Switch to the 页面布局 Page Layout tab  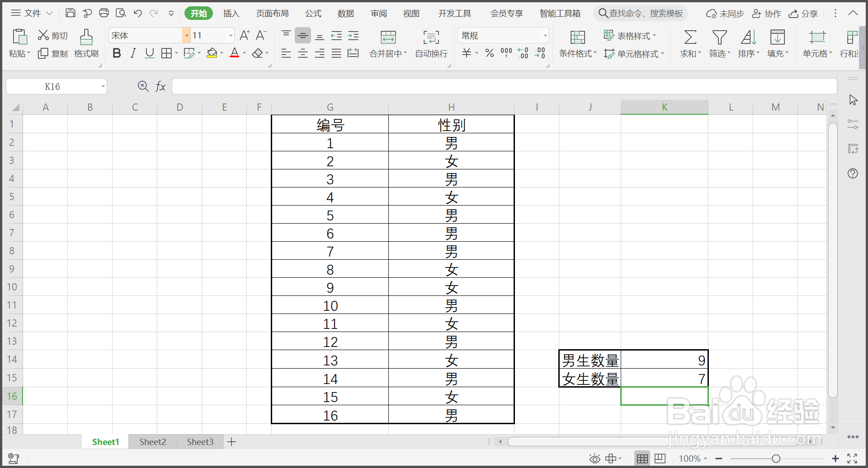coord(272,14)
